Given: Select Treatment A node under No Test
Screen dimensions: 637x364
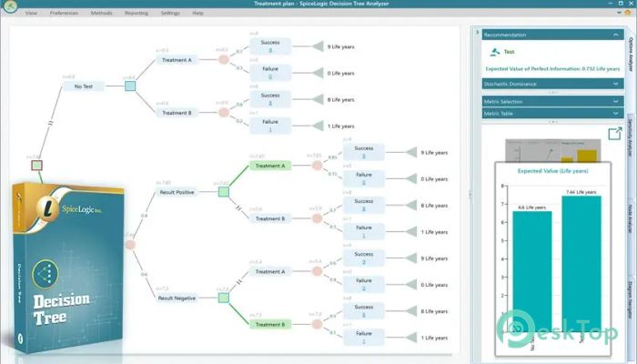Looking at the screenshot, I should pyautogui.click(x=177, y=60).
